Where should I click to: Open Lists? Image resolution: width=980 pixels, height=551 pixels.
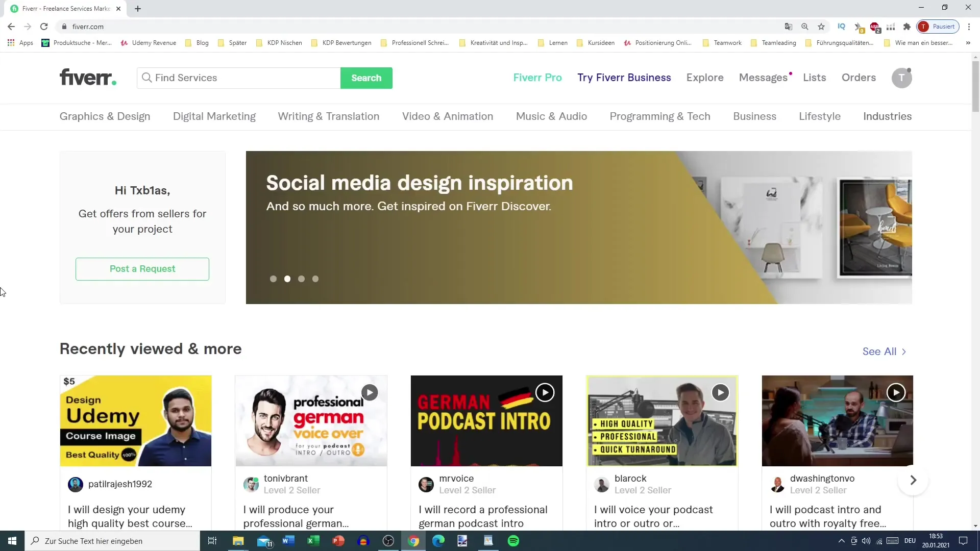click(x=815, y=78)
